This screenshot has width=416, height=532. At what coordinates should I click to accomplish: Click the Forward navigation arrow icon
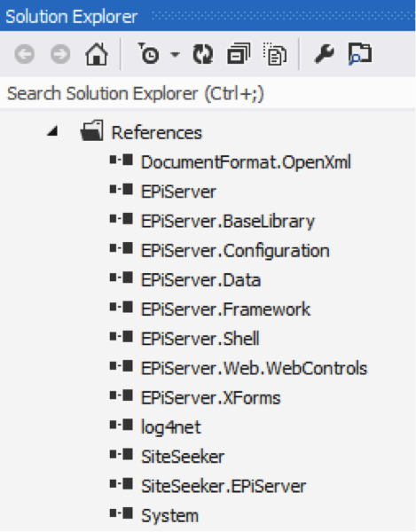point(60,54)
